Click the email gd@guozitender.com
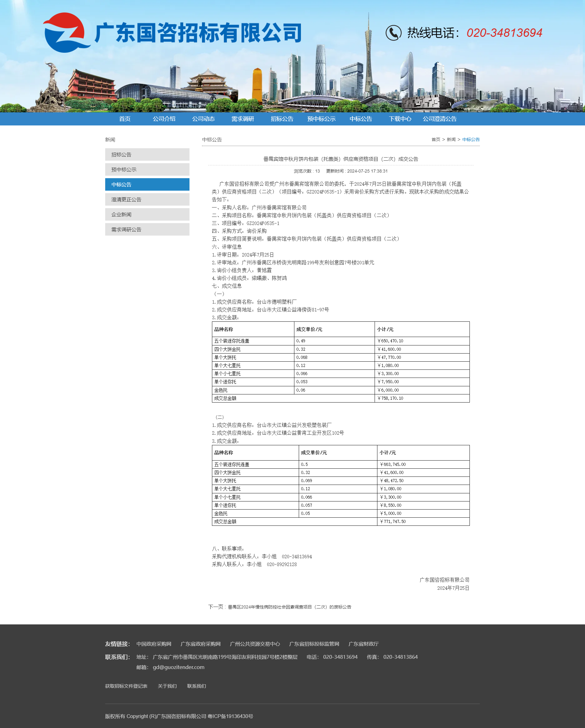 click(178, 667)
